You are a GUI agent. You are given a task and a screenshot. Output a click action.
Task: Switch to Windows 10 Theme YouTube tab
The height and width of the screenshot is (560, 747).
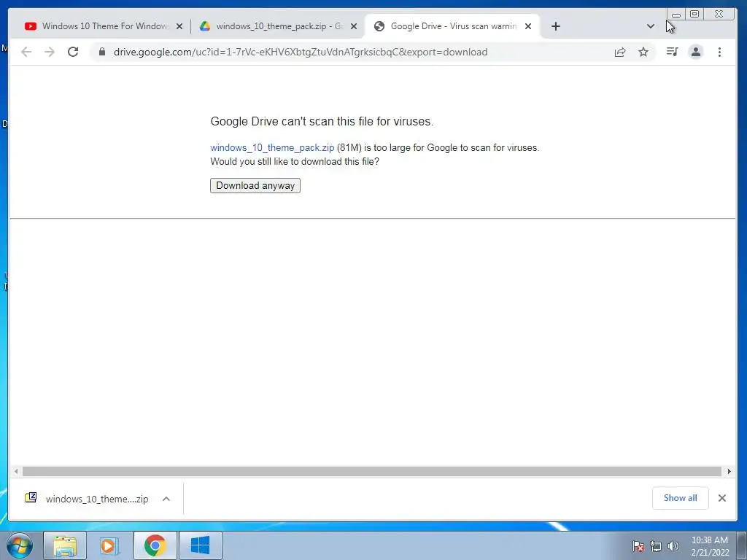tap(104, 26)
